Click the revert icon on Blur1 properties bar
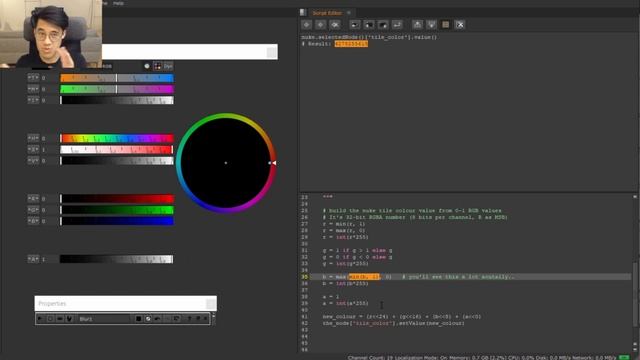 [176, 319]
